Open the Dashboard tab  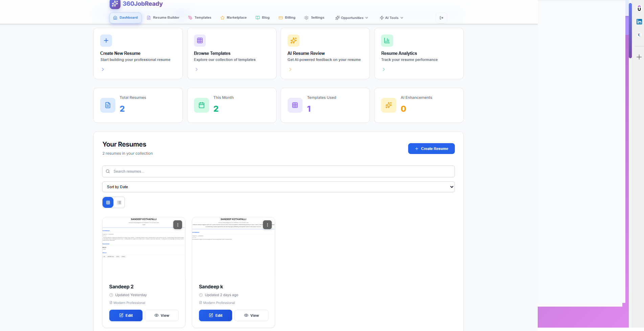tap(126, 18)
